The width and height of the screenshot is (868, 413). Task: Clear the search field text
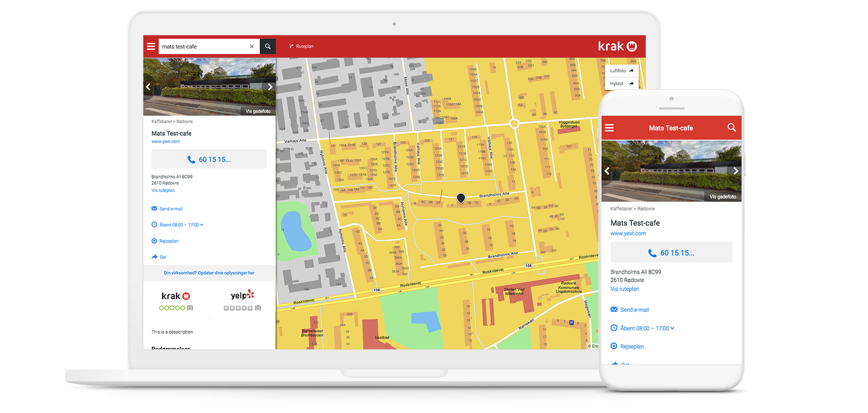pyautogui.click(x=252, y=47)
